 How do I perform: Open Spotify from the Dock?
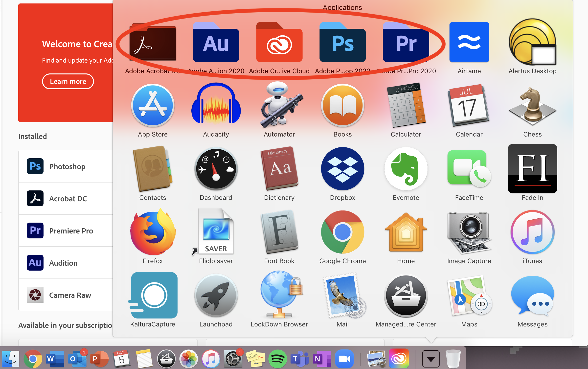click(277, 359)
